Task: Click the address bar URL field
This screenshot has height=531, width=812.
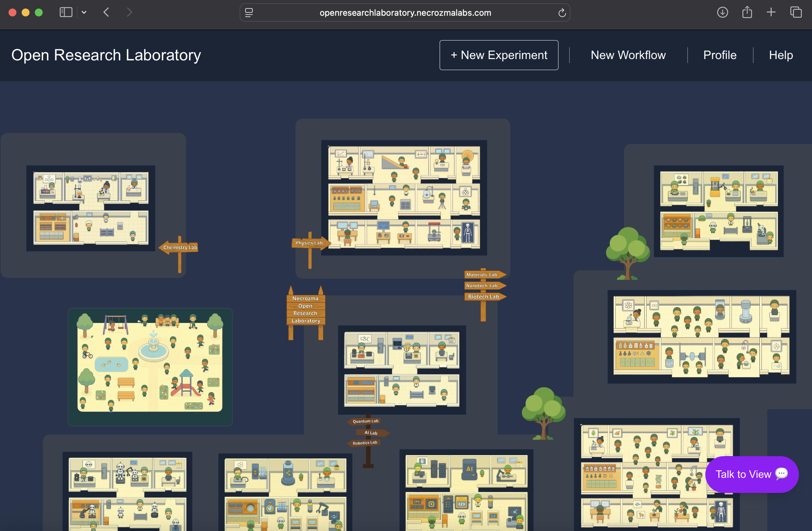Action: click(405, 12)
